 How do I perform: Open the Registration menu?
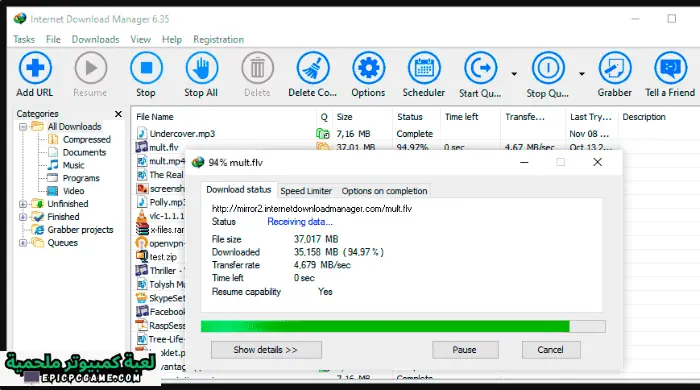(219, 39)
